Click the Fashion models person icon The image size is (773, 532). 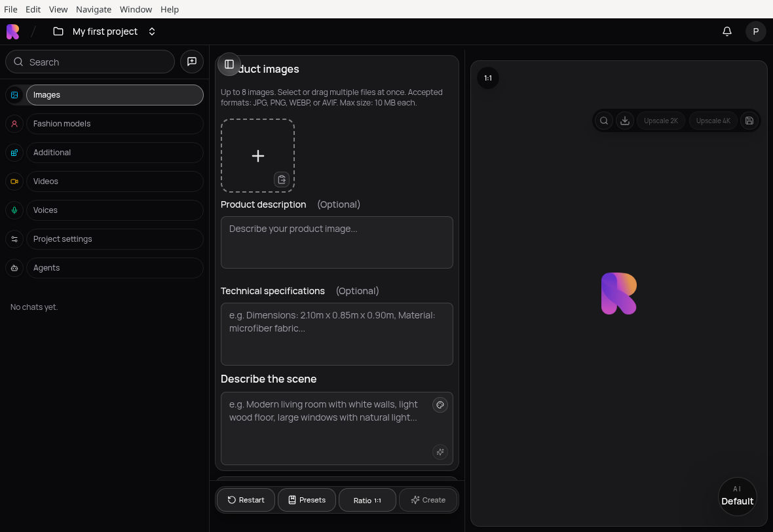(x=14, y=124)
